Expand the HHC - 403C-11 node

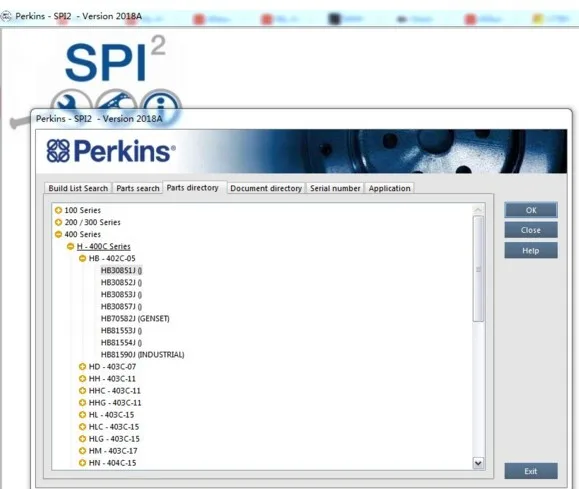82,391
